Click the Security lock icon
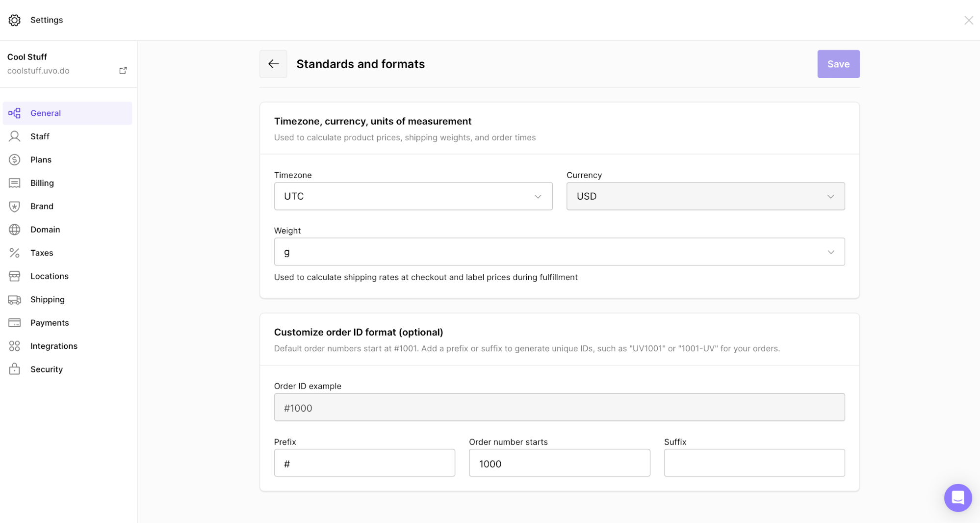The width and height of the screenshot is (980, 523). pos(15,369)
